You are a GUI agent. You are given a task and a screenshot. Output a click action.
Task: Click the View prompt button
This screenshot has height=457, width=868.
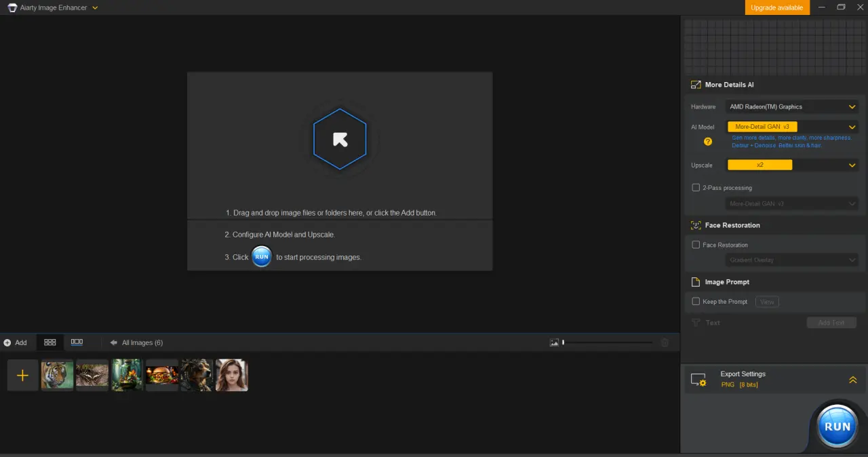[x=767, y=302]
